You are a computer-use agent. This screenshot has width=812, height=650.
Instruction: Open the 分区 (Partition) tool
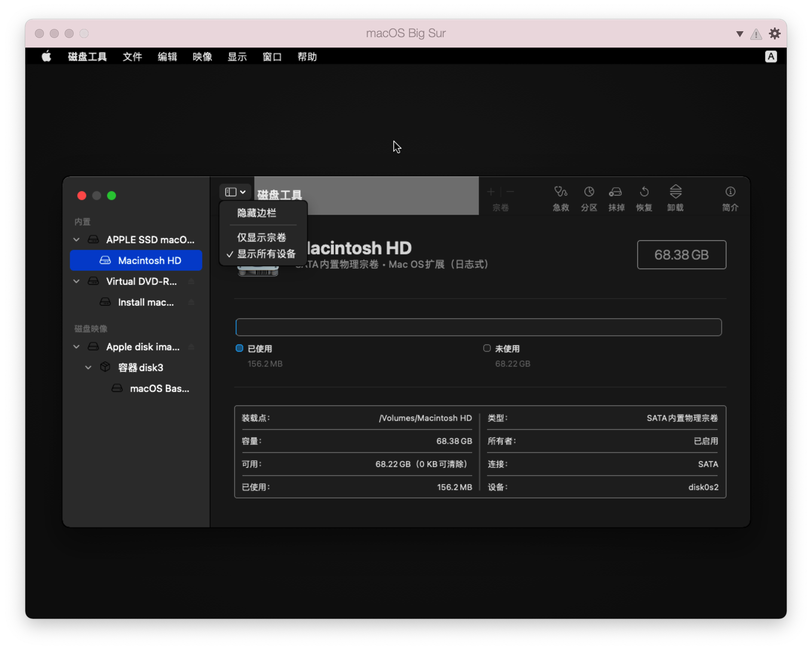(589, 198)
